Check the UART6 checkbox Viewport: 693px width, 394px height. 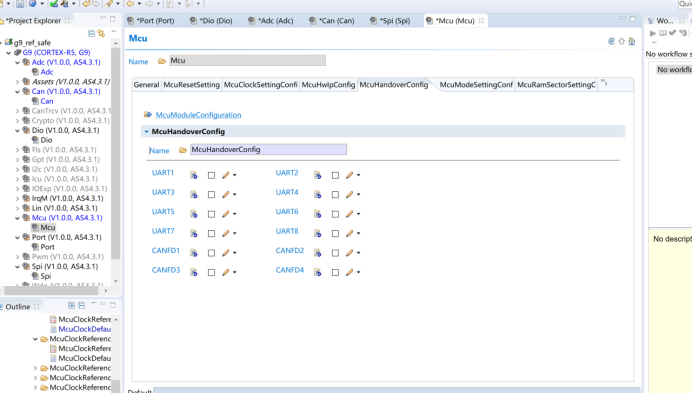click(335, 214)
